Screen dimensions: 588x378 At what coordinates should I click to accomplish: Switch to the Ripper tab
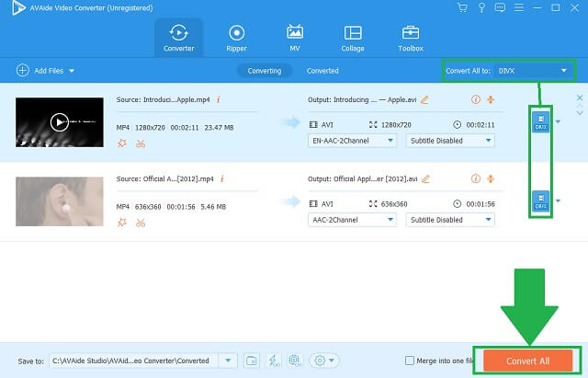(x=237, y=38)
